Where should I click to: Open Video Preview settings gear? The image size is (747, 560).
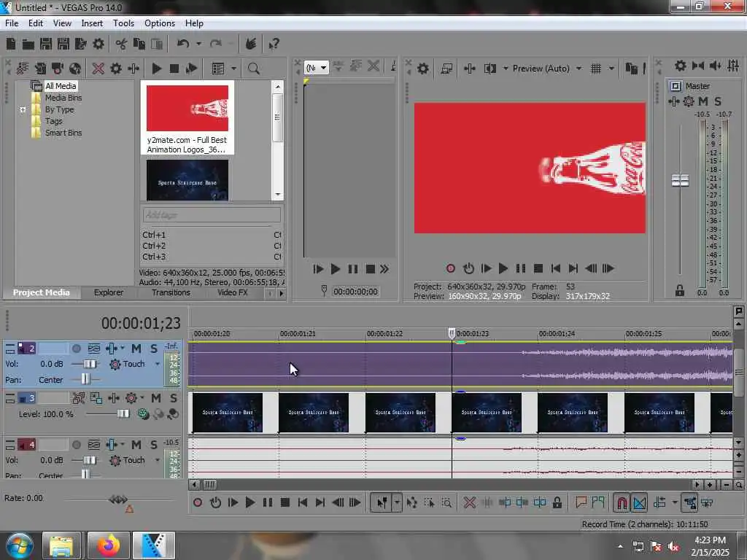422,69
